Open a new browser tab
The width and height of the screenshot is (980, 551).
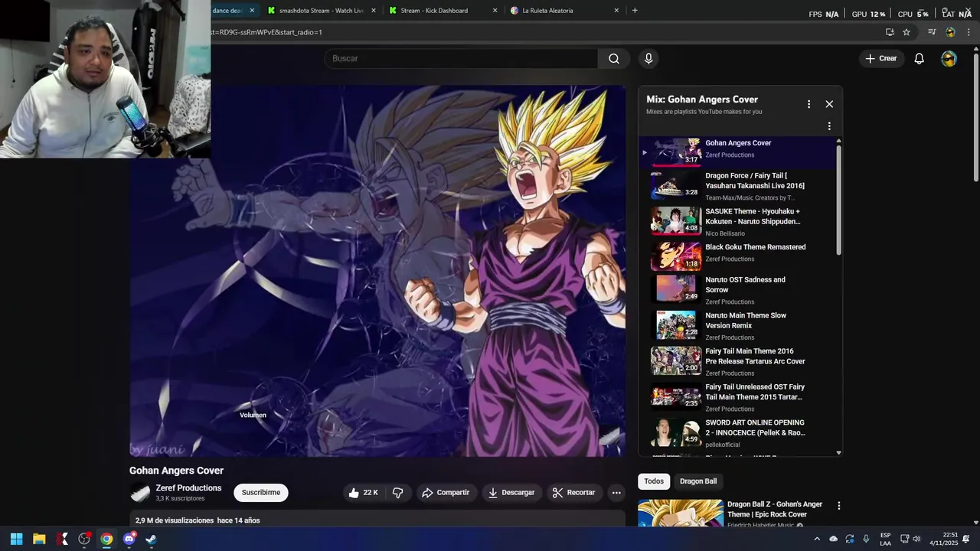pyautogui.click(x=635, y=11)
